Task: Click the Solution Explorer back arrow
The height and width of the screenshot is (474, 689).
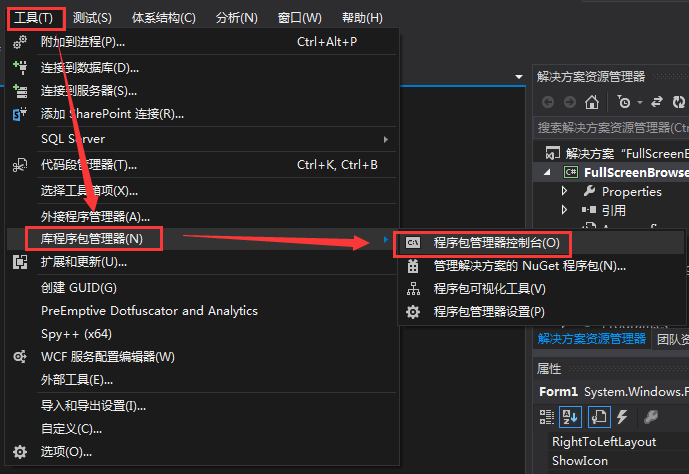Action: point(548,102)
